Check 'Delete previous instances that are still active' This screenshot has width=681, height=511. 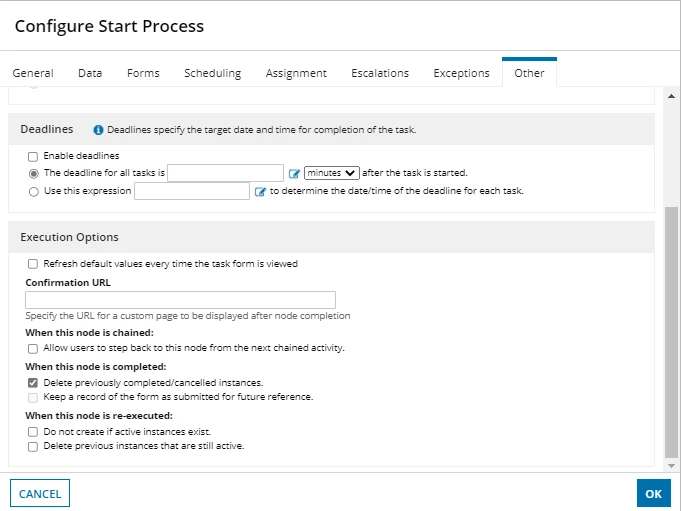(x=33, y=446)
